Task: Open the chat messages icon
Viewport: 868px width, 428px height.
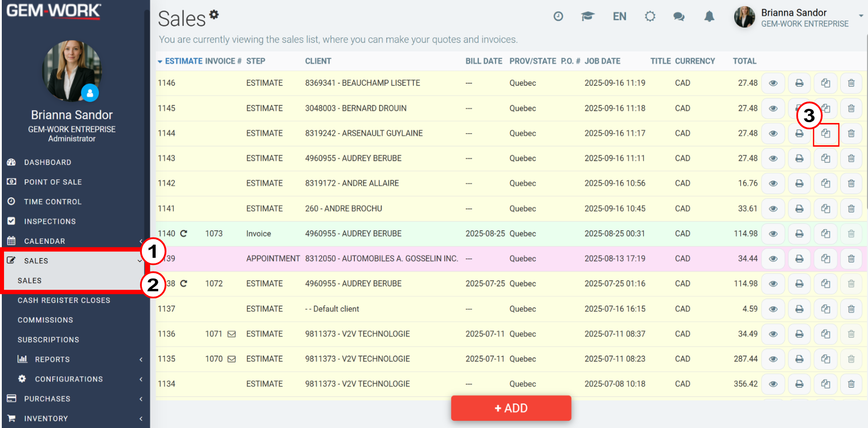Action: click(679, 17)
